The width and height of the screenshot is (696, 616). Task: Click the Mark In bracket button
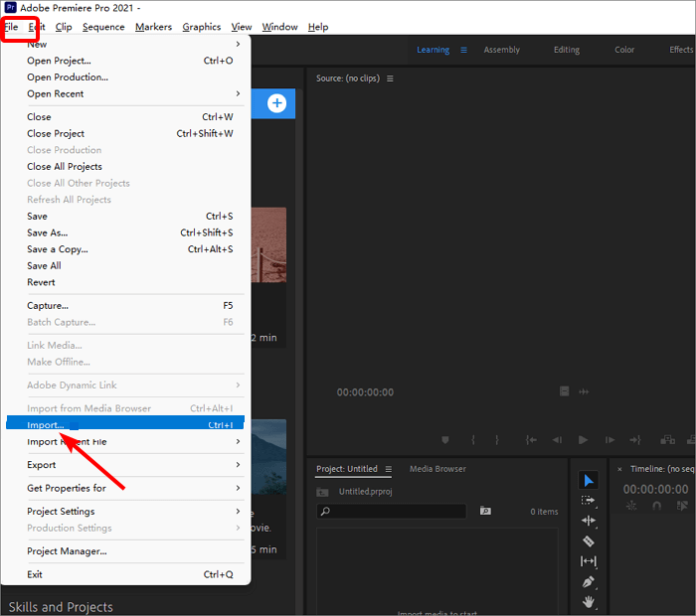473,440
